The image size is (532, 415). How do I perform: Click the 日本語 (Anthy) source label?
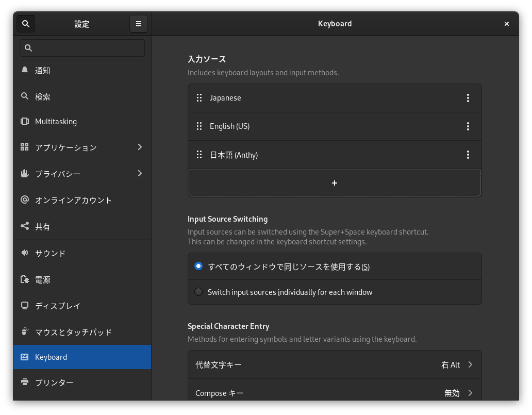tap(234, 155)
